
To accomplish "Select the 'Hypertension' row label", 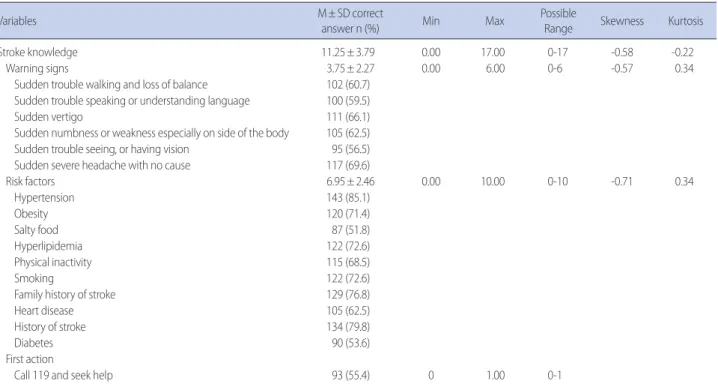I will coord(44,198).
